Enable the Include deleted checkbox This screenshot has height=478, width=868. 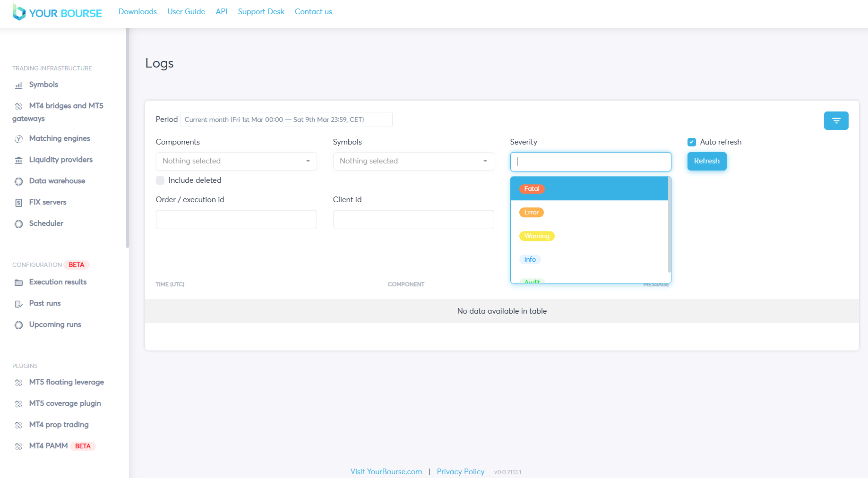160,180
